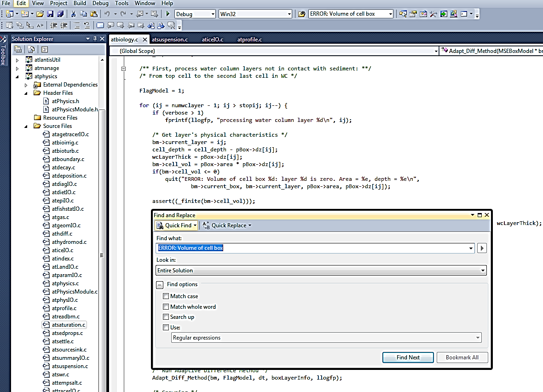
Task: Click the Cut scissors icon
Action: click(x=74, y=14)
